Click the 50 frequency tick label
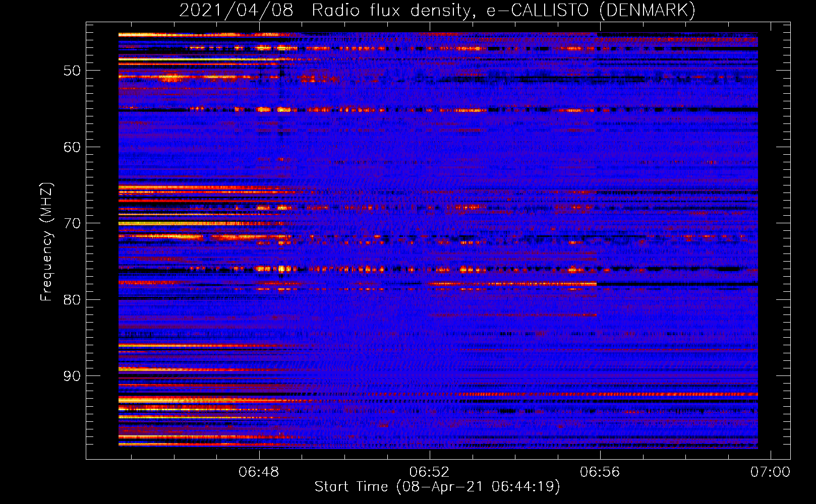 coord(72,71)
